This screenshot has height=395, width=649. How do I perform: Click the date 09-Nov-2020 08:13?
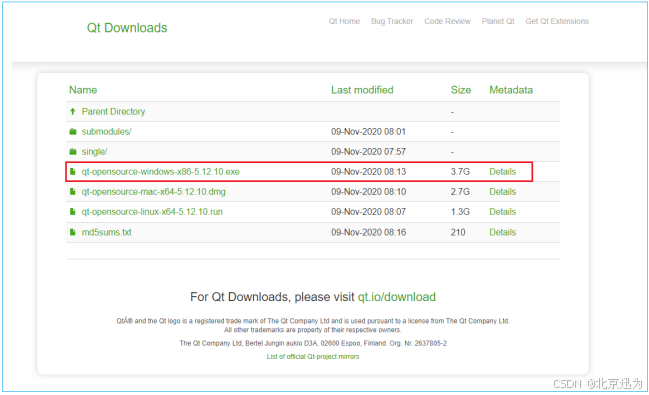tap(368, 171)
